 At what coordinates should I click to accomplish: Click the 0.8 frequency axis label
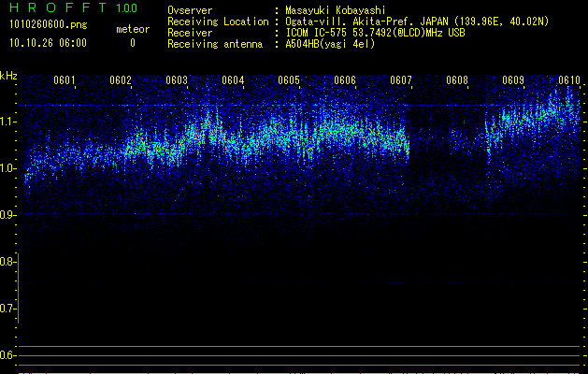coord(8,262)
